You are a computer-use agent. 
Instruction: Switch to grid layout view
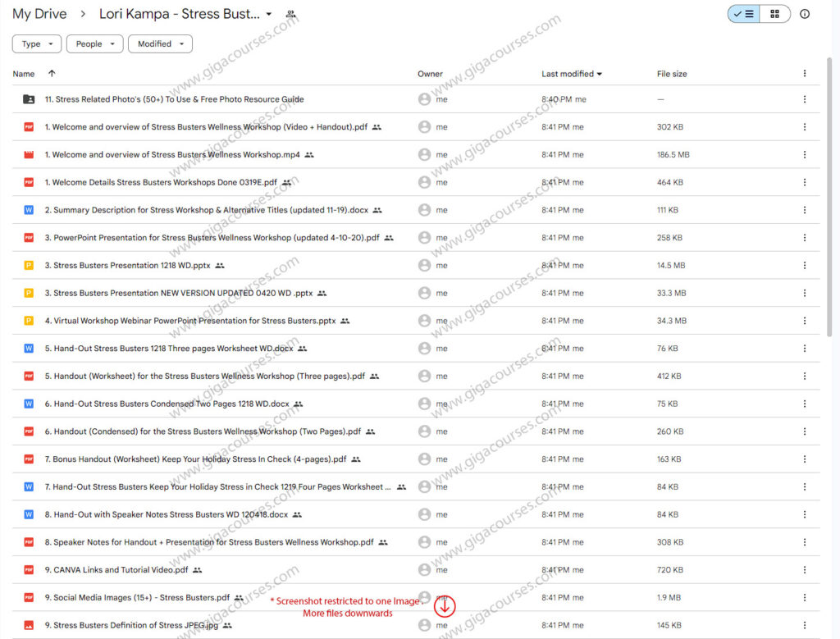click(x=774, y=14)
